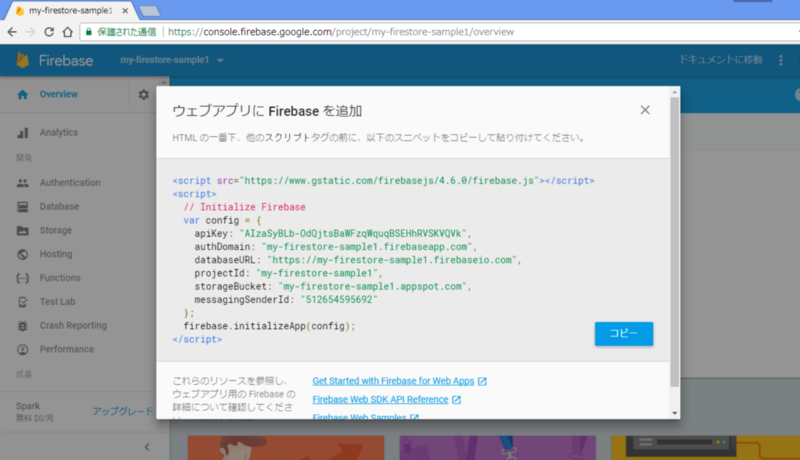800x460 pixels.
Task: Click the yellow card thumbnail behind dialog
Action: point(706,448)
